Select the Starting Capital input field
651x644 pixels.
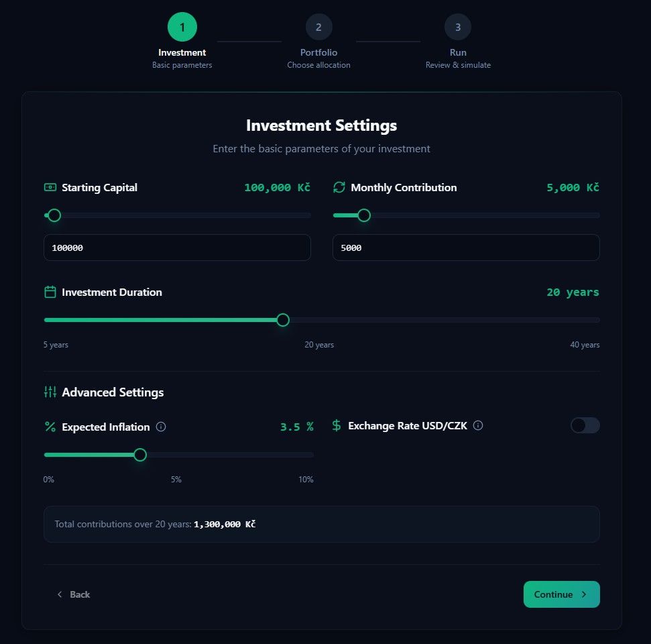(x=177, y=248)
